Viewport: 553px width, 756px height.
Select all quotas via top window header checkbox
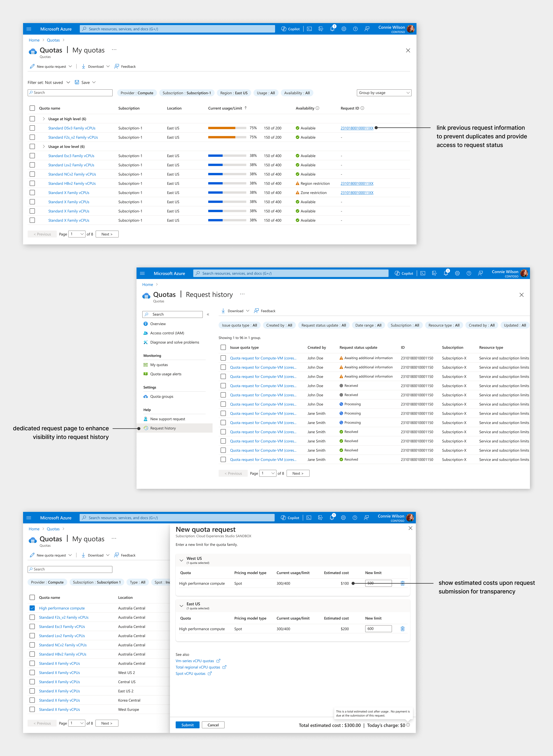[32, 108]
